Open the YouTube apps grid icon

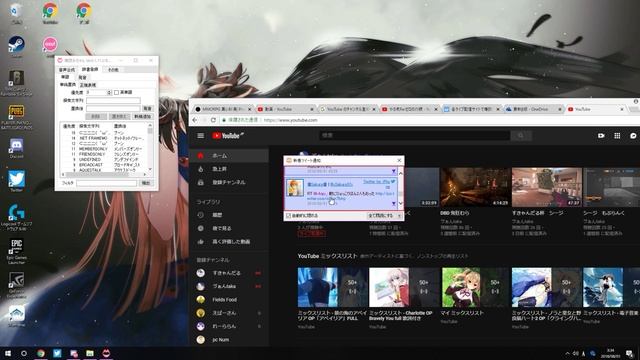pyautogui.click(x=617, y=136)
